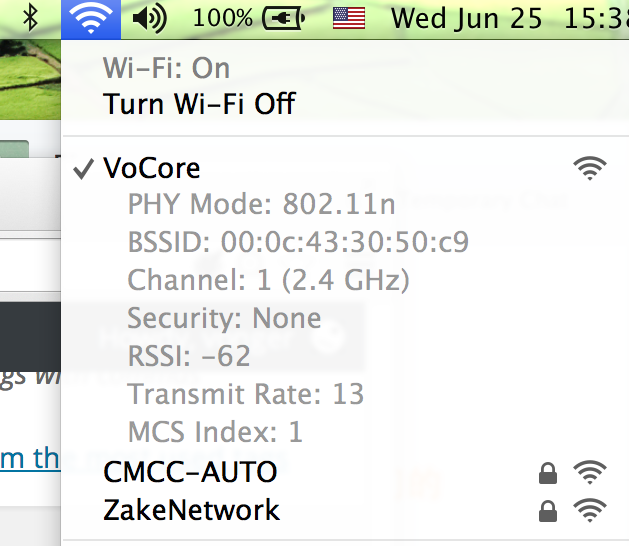Open the Wed Jun 25 date menu
Viewport: 629px width, 546px height.
point(467,19)
